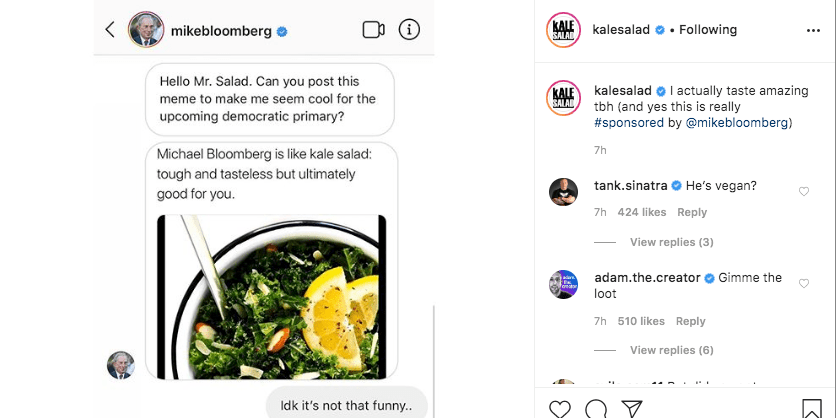Like the post with the heart icon
Screen dimensions: 836x418
[559, 409]
